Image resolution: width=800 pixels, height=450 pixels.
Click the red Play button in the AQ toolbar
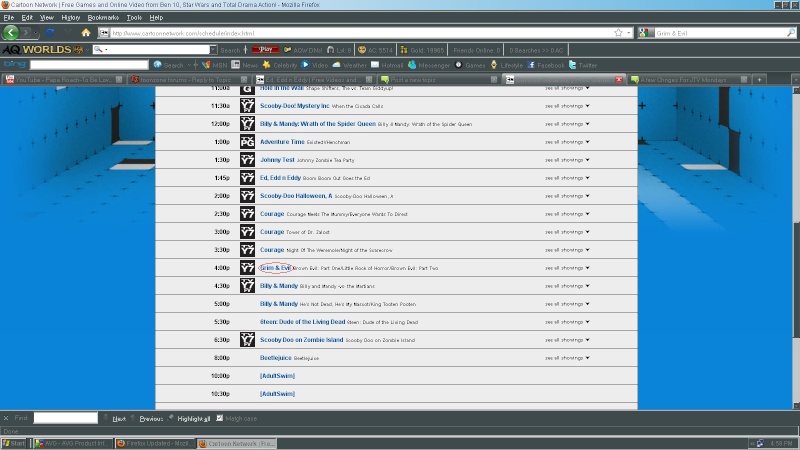pyautogui.click(x=265, y=49)
